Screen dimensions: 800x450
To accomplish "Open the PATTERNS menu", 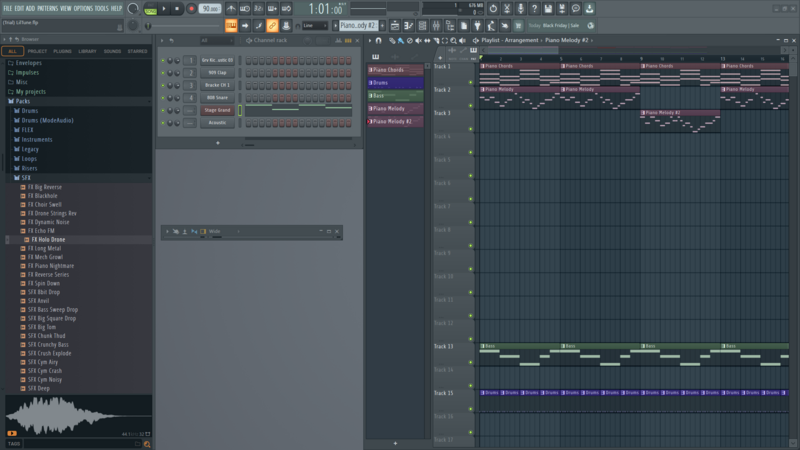I will [x=48, y=8].
